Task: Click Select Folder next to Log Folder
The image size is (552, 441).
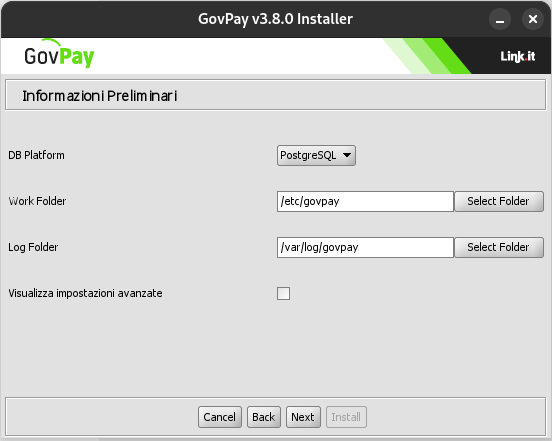Action: coord(499,247)
